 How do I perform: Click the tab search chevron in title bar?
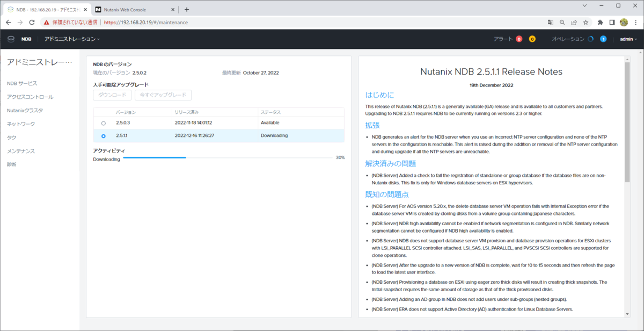(584, 5)
